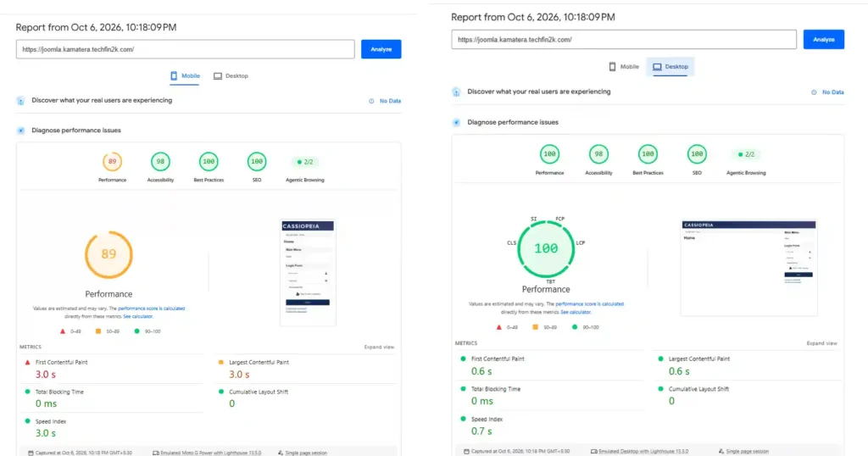Click Speed Index 3.0 s value
The height and width of the screenshot is (456, 868).
(x=46, y=433)
